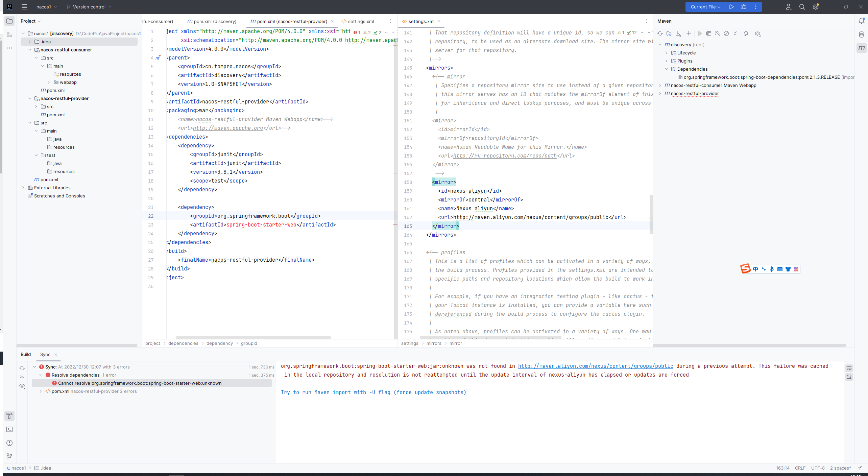Open the Problems tool window icon
This screenshot has height=476, width=868.
(x=9, y=443)
